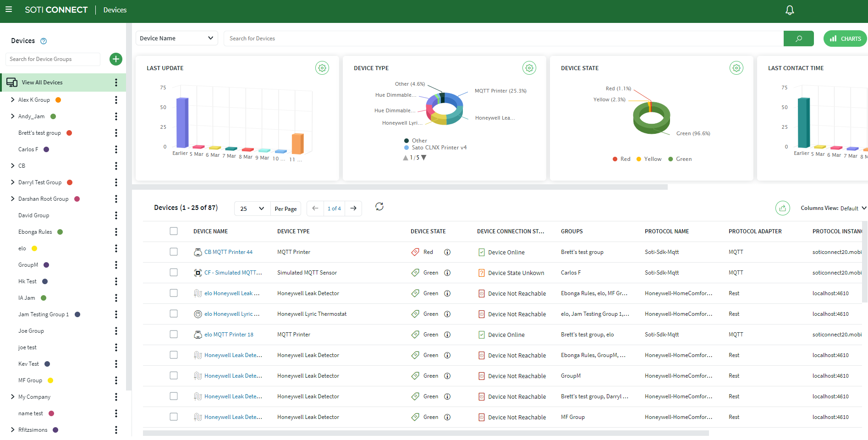
Task: Open options menu for View All Devices
Action: point(116,82)
